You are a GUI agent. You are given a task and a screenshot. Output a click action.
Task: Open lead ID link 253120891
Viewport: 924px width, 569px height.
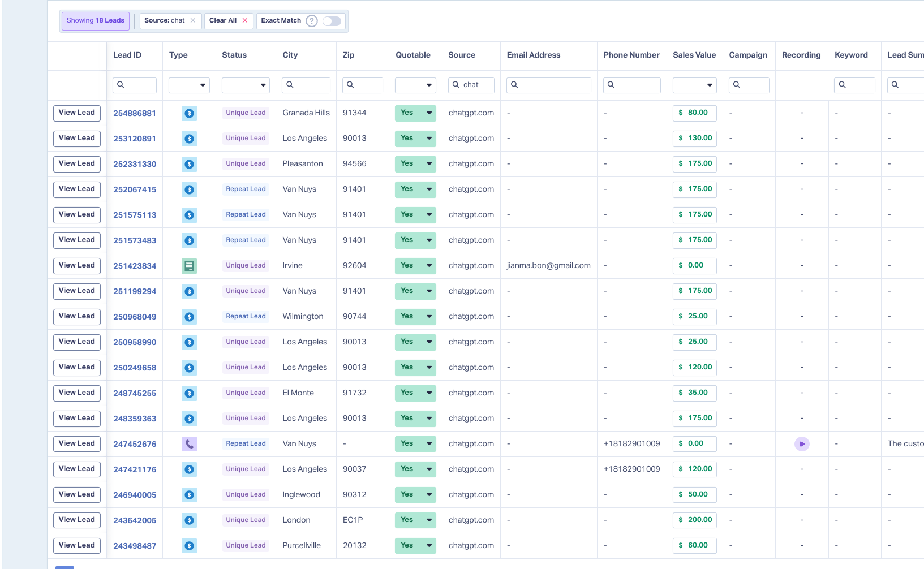135,139
